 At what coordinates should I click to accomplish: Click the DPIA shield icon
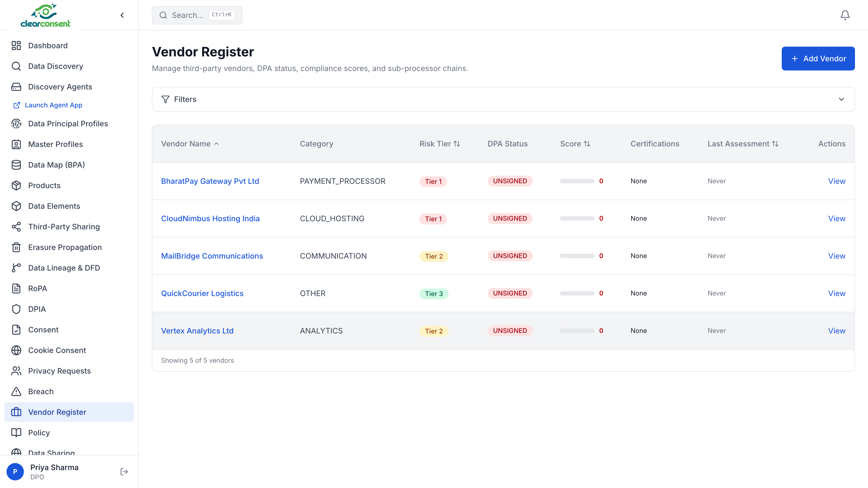click(x=16, y=309)
